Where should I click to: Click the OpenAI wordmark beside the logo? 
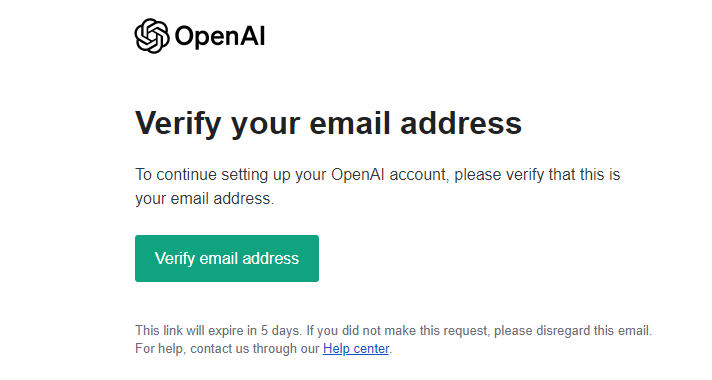click(220, 36)
